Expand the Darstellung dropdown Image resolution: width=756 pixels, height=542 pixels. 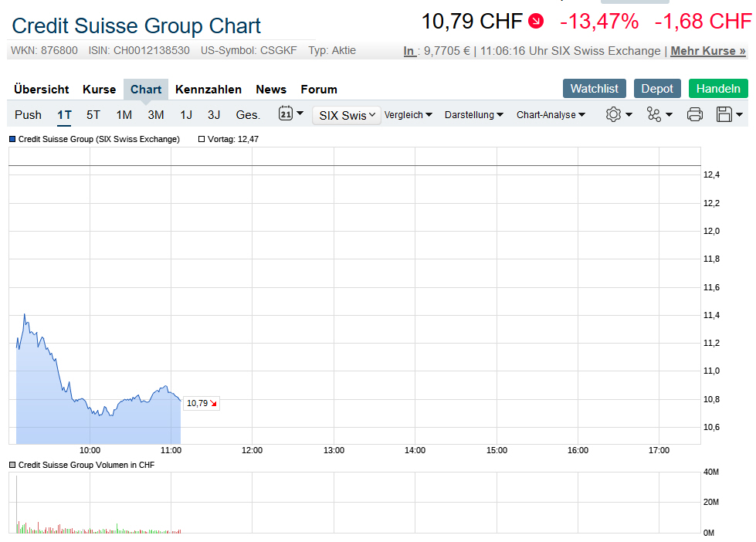[473, 115]
